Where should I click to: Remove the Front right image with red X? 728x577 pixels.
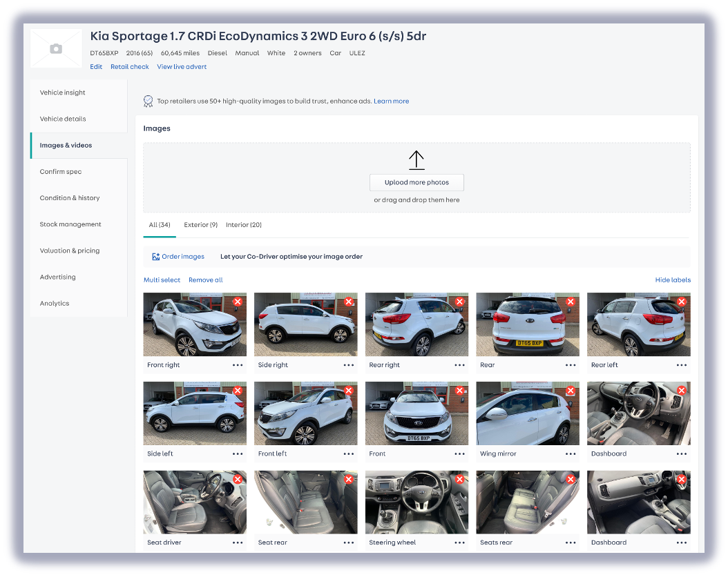click(x=238, y=302)
